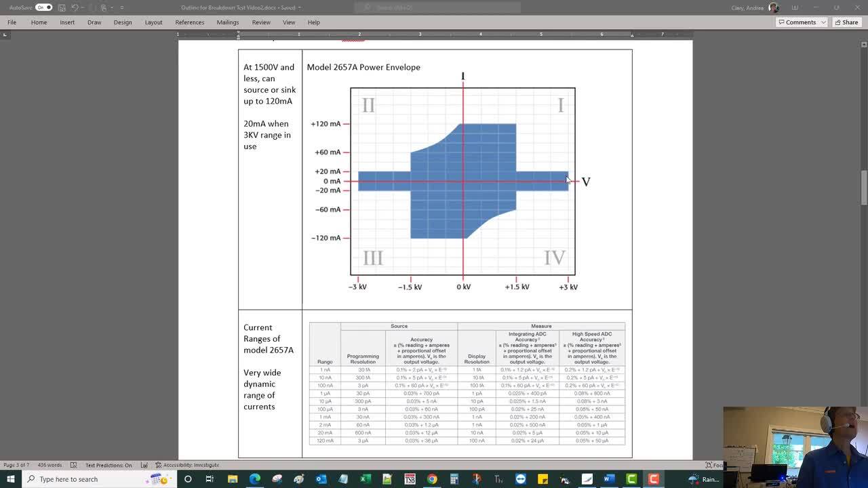Open TeamViewer from the taskbar
Image resolution: width=868 pixels, height=488 pixels.
521,479
